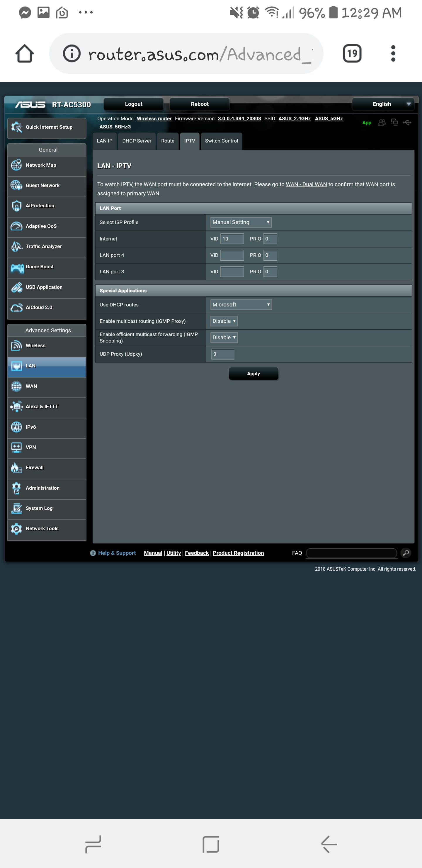
Task: Click the client devices status icon
Action: (x=394, y=122)
